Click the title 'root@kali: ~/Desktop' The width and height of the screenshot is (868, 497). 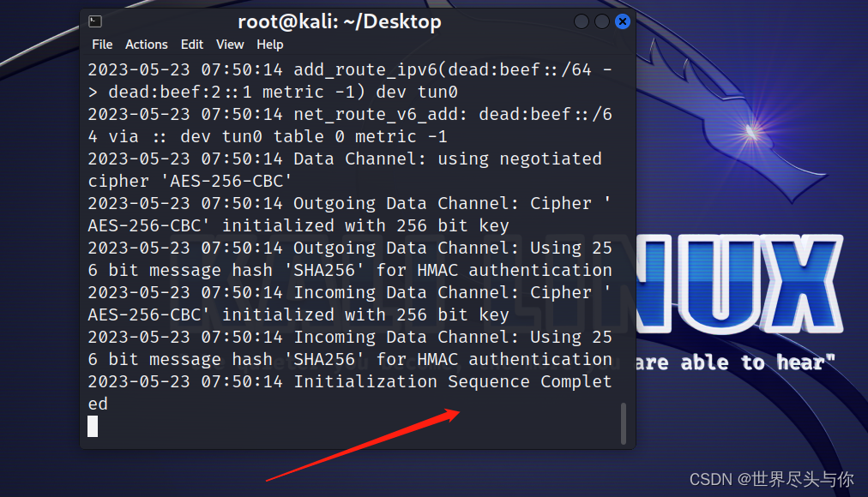click(340, 21)
